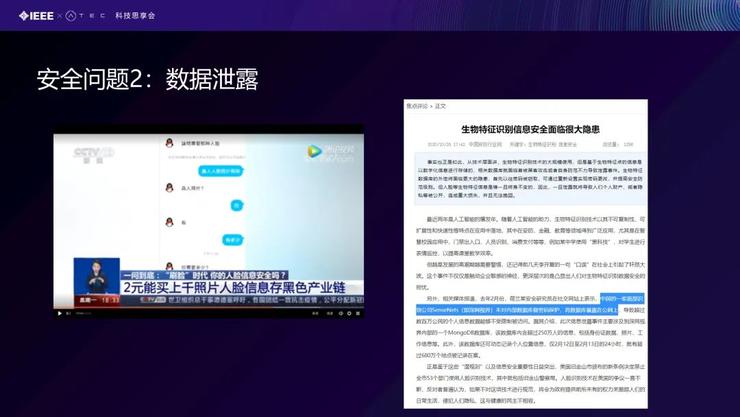Click the 科技思享会 header text
This screenshot has height=417, width=740.
tap(135, 16)
